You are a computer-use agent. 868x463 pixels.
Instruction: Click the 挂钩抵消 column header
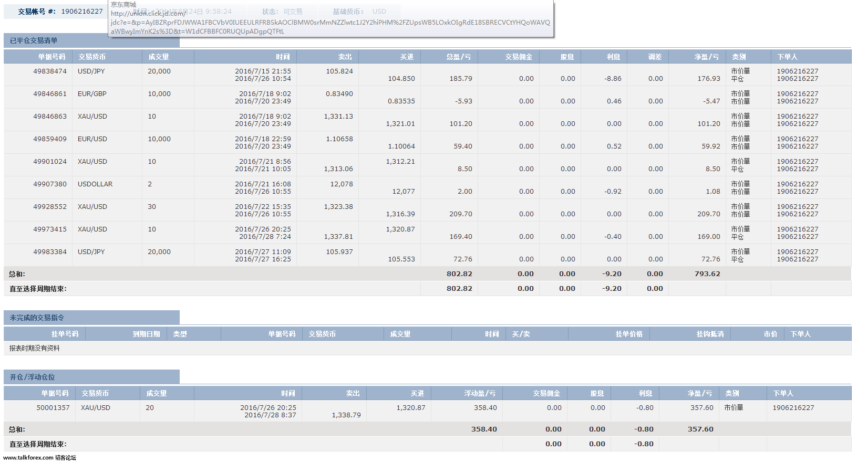[x=710, y=334]
